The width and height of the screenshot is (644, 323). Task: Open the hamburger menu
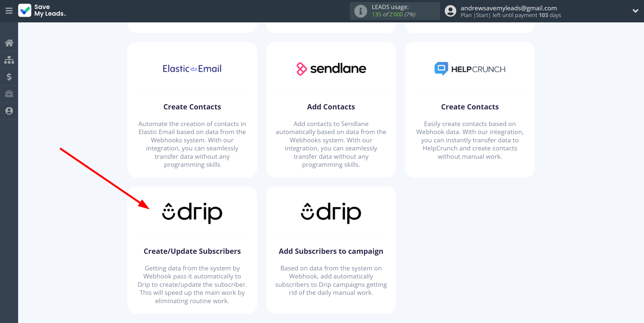click(x=9, y=11)
